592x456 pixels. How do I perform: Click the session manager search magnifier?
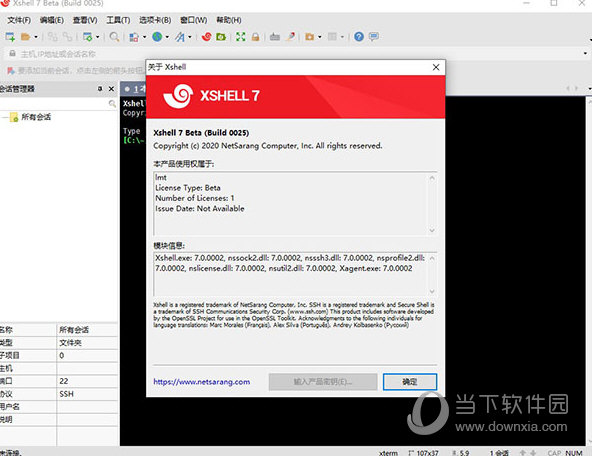click(112, 103)
